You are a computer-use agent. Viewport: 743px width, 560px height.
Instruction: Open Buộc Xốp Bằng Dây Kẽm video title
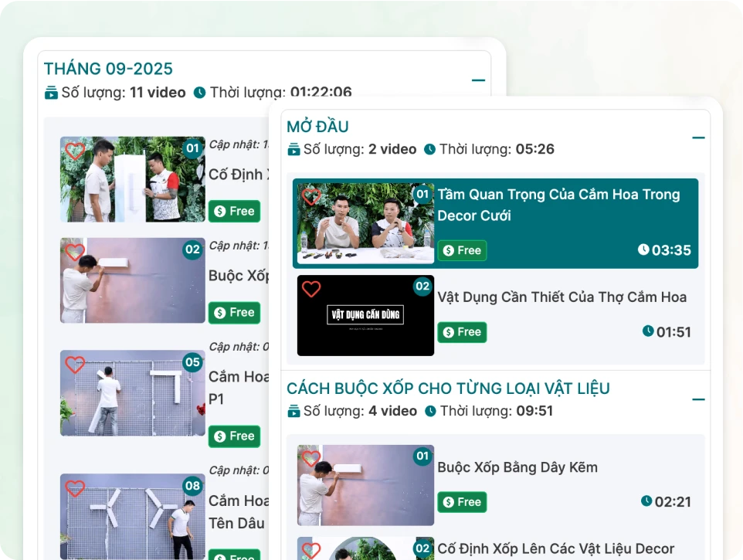[x=517, y=467]
